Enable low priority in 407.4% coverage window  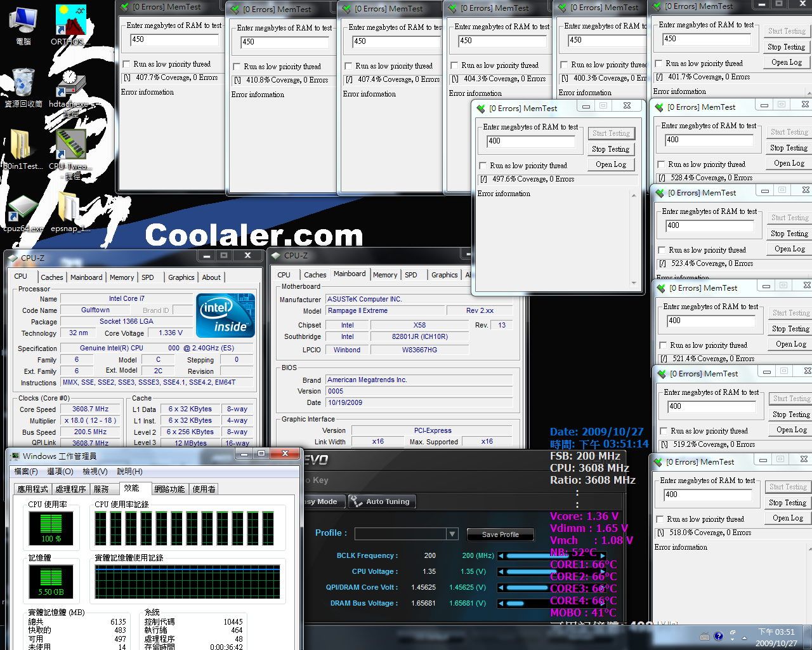click(x=348, y=66)
